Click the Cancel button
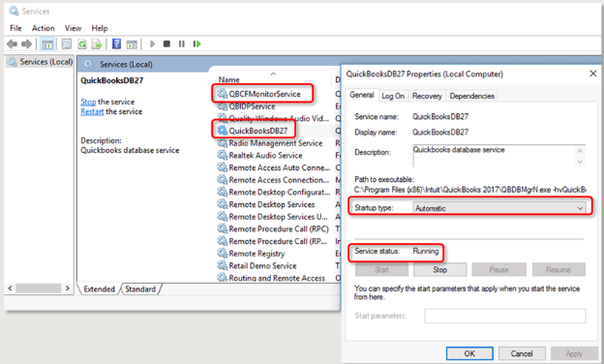The width and height of the screenshot is (604, 364). pos(522,353)
